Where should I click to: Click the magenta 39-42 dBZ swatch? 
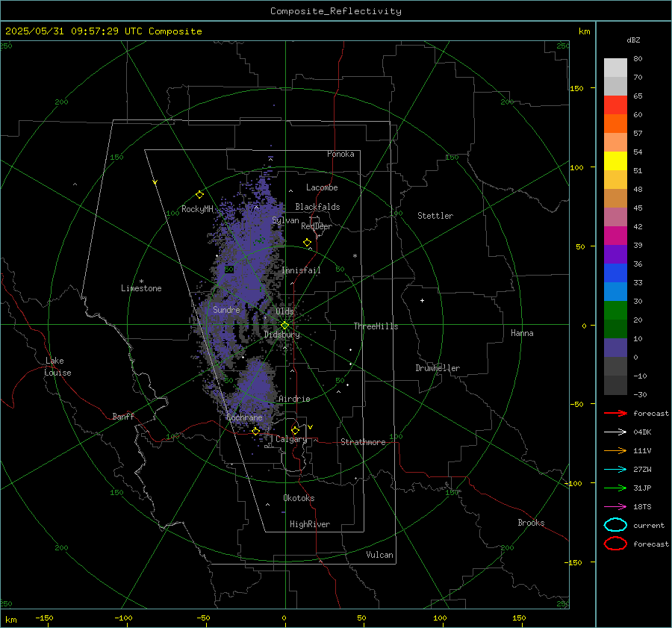[615, 235]
